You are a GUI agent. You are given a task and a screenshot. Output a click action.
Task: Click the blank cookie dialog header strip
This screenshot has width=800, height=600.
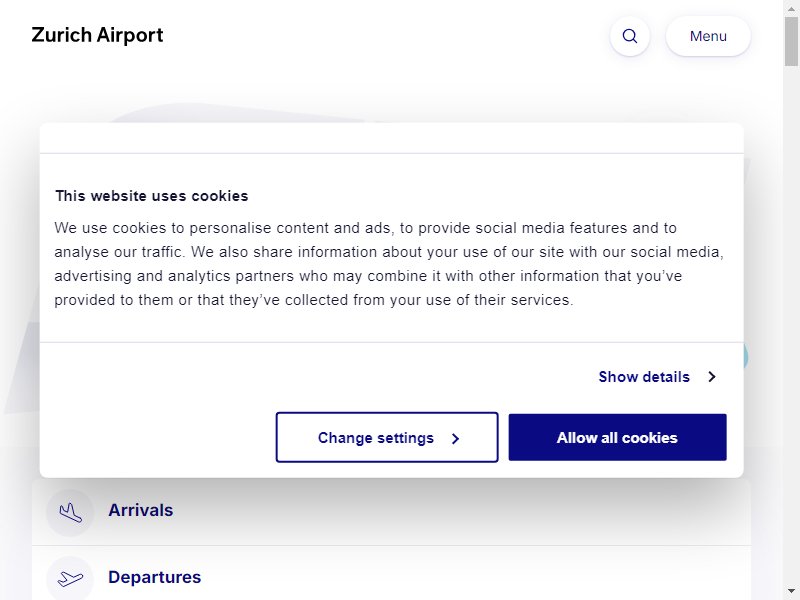(x=391, y=138)
